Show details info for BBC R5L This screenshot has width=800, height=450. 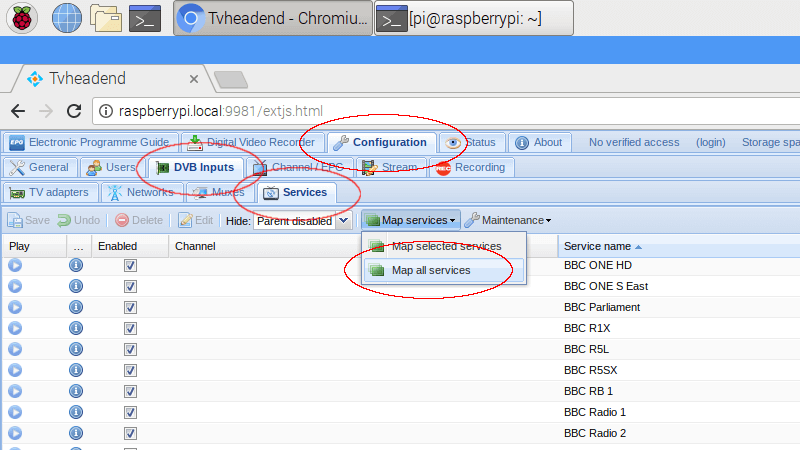click(x=76, y=349)
